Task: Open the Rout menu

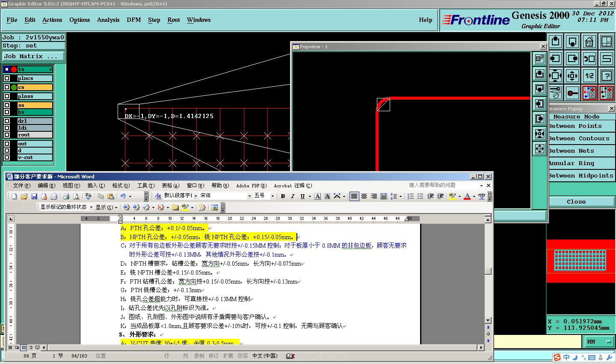Action: 174,20
